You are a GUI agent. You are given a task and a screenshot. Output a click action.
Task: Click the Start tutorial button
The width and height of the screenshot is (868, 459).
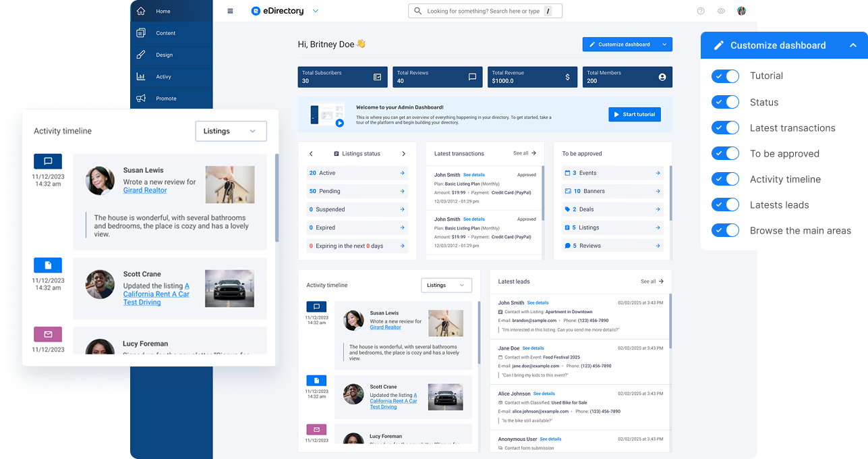(634, 115)
